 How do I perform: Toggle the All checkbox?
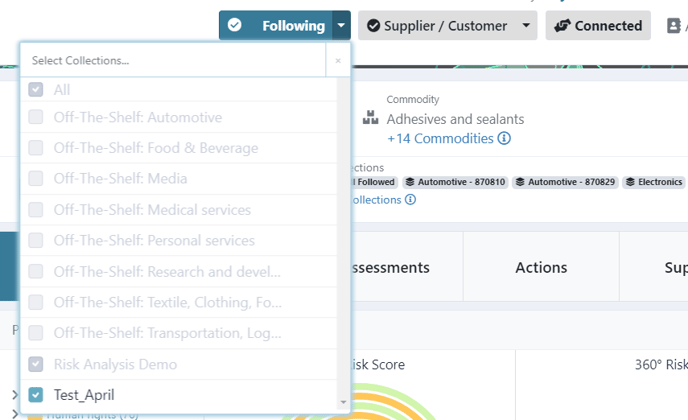(x=36, y=90)
